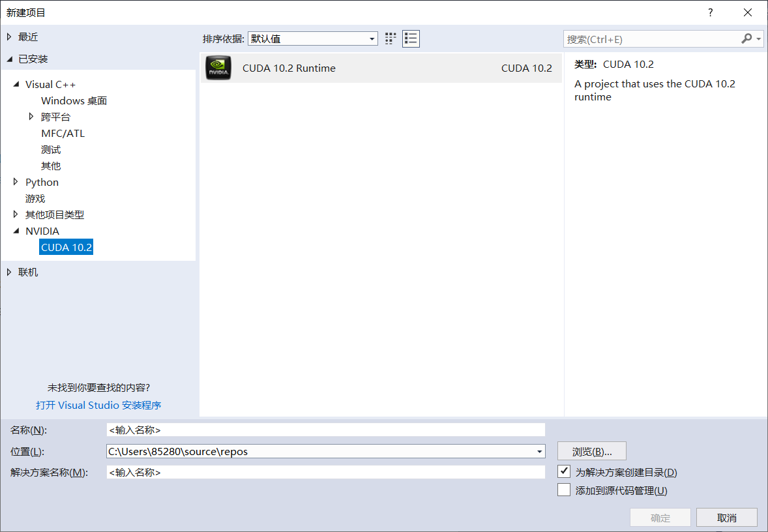
Task: Click the search magnifier icon
Action: coord(746,38)
